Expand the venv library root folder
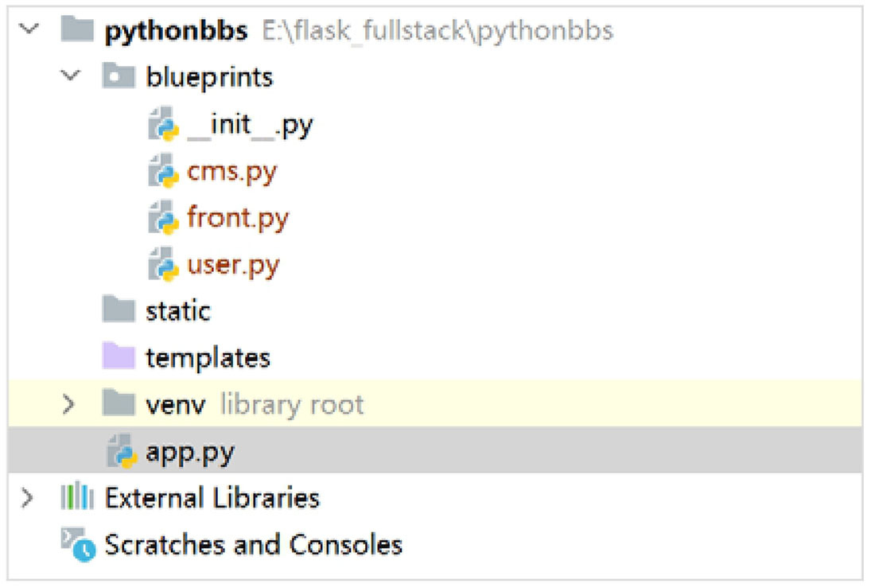Screen dimensions: 875x588 point(68,404)
